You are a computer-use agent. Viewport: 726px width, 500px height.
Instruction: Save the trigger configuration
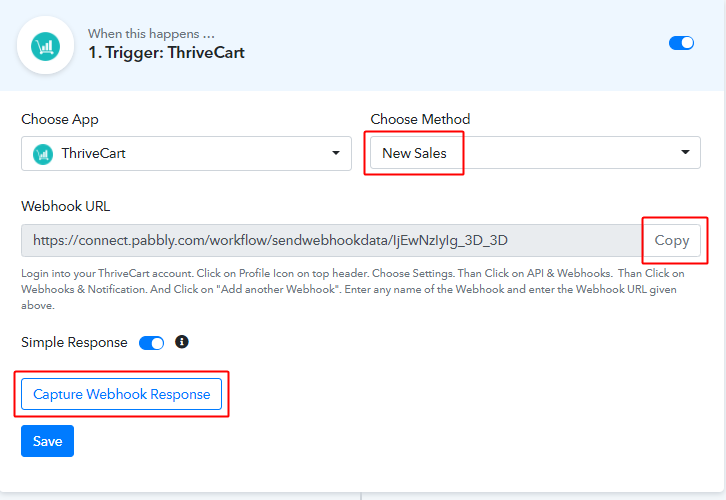click(x=47, y=441)
